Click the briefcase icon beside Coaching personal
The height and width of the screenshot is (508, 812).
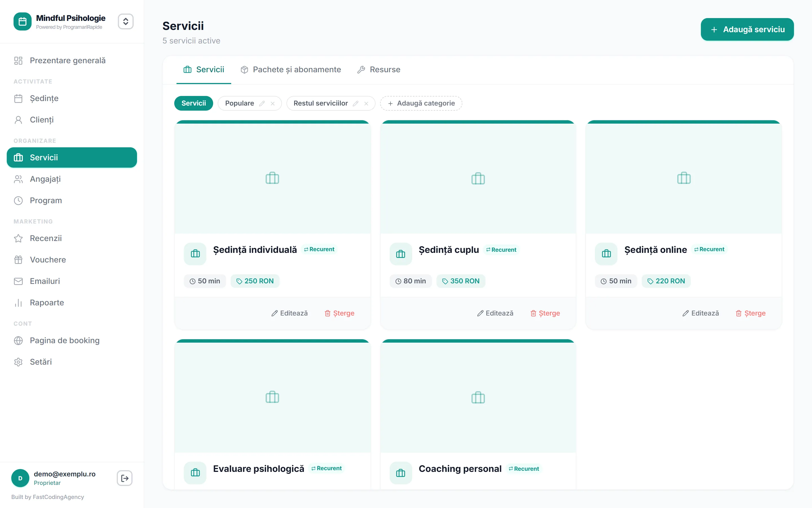[x=401, y=473]
